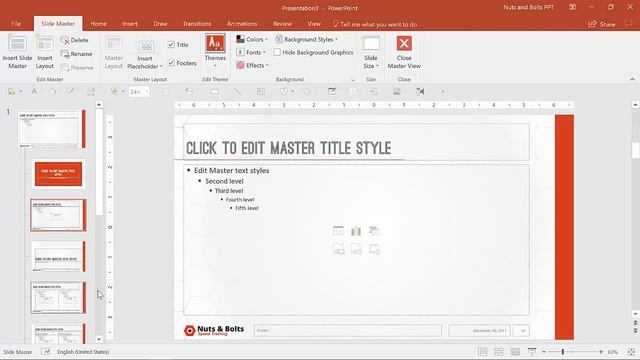Switch to the Review tab
Screen dimensions: 640x360
pos(282,24)
